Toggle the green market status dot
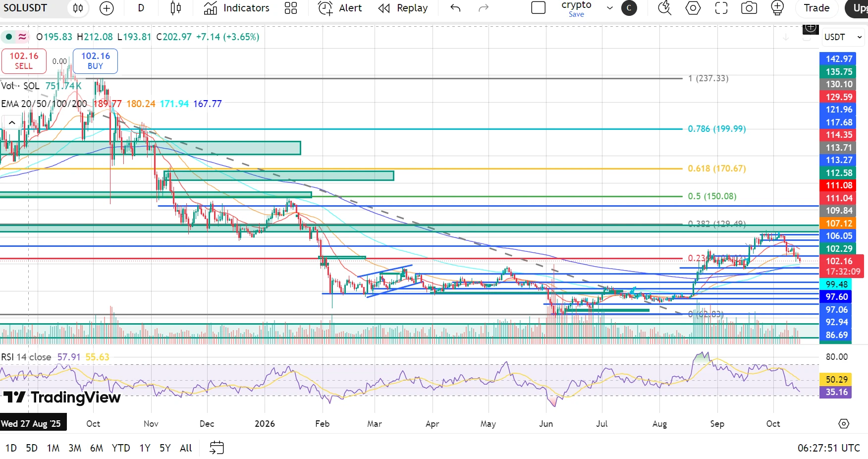The width and height of the screenshot is (868, 459). [9, 37]
